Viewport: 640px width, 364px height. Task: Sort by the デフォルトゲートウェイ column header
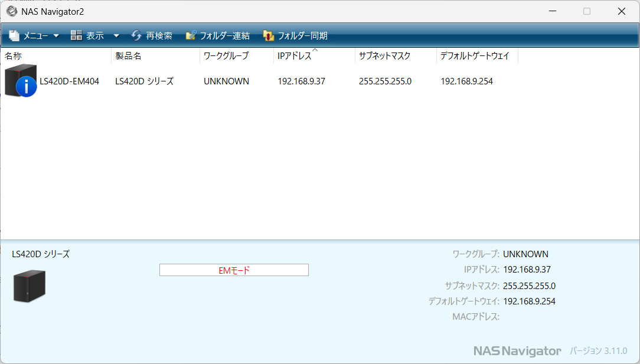pos(477,56)
